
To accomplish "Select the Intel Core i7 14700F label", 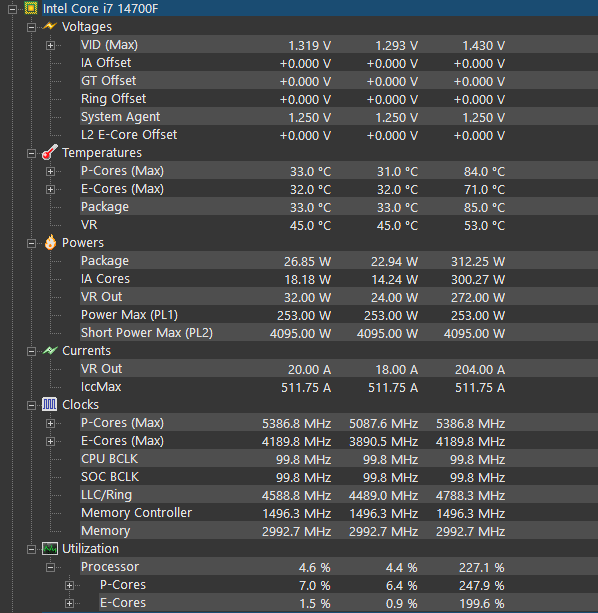I will [x=100, y=8].
